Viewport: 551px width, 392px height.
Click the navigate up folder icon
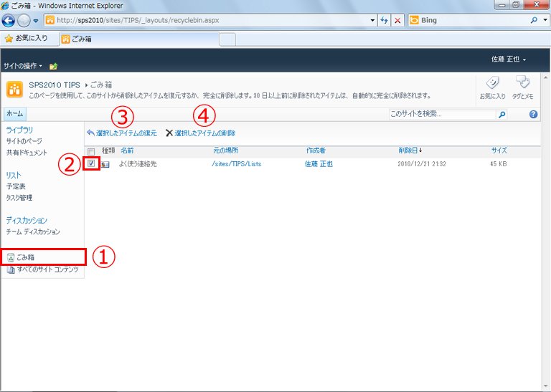coord(53,66)
